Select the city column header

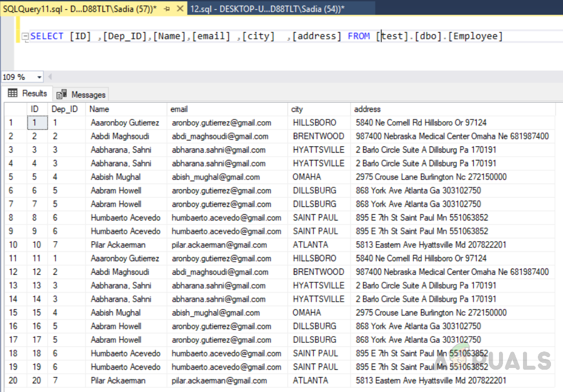point(318,109)
